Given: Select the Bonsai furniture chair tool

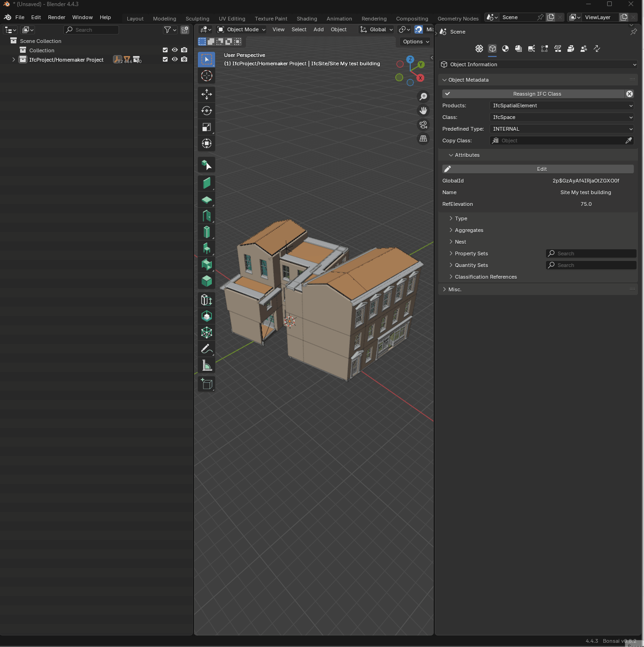Looking at the screenshot, I should click(207, 248).
